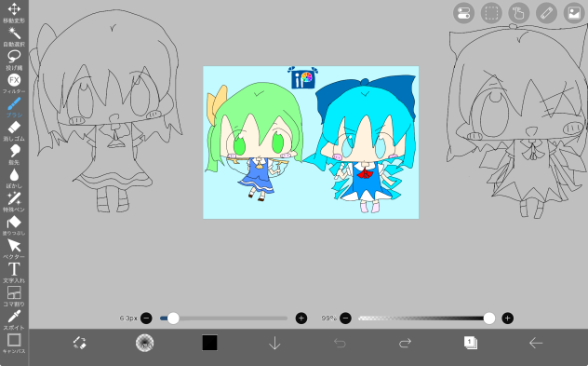Open the FX Filter (フィルター) tool

tap(14, 84)
